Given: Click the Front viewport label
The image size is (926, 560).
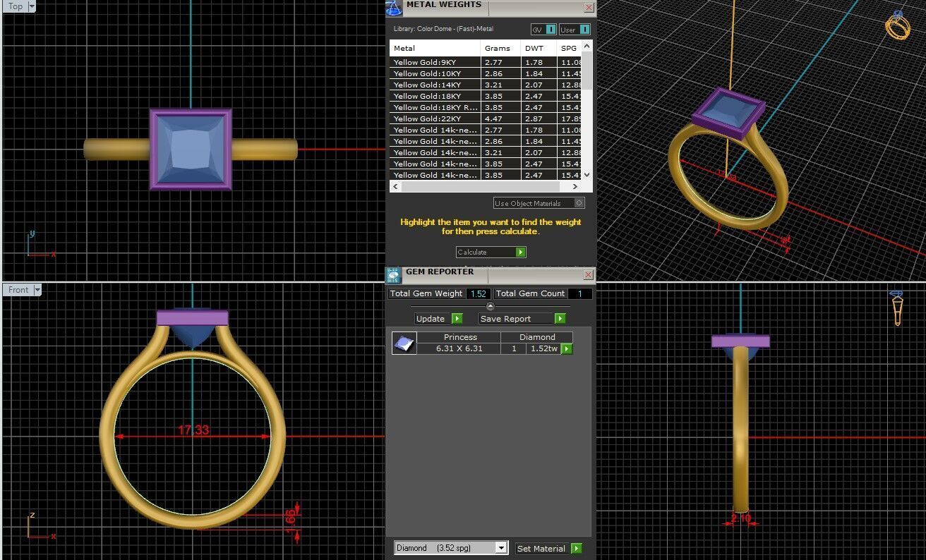Looking at the screenshot, I should pyautogui.click(x=19, y=290).
